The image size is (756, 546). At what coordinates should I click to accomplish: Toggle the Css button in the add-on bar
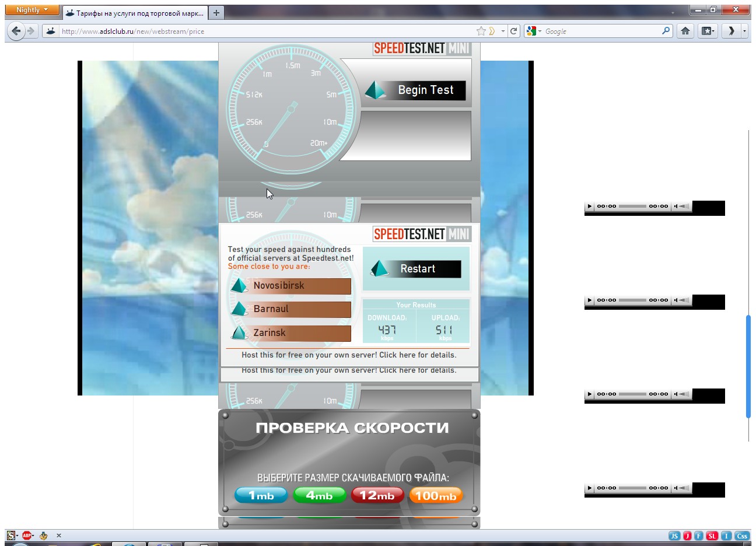click(742, 535)
